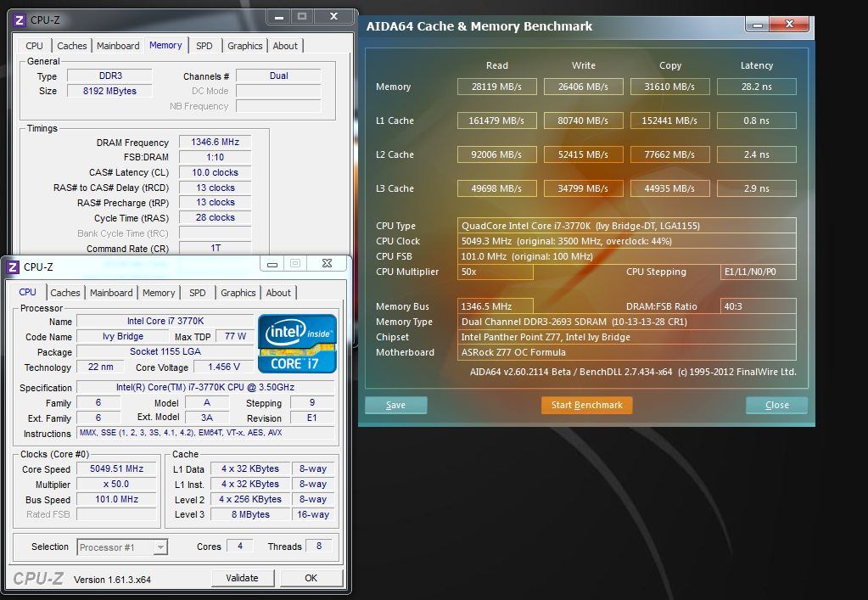Viewport: 868px width, 600px height.
Task: Click L3 Cache latency 2.9 ns
Action: [757, 188]
